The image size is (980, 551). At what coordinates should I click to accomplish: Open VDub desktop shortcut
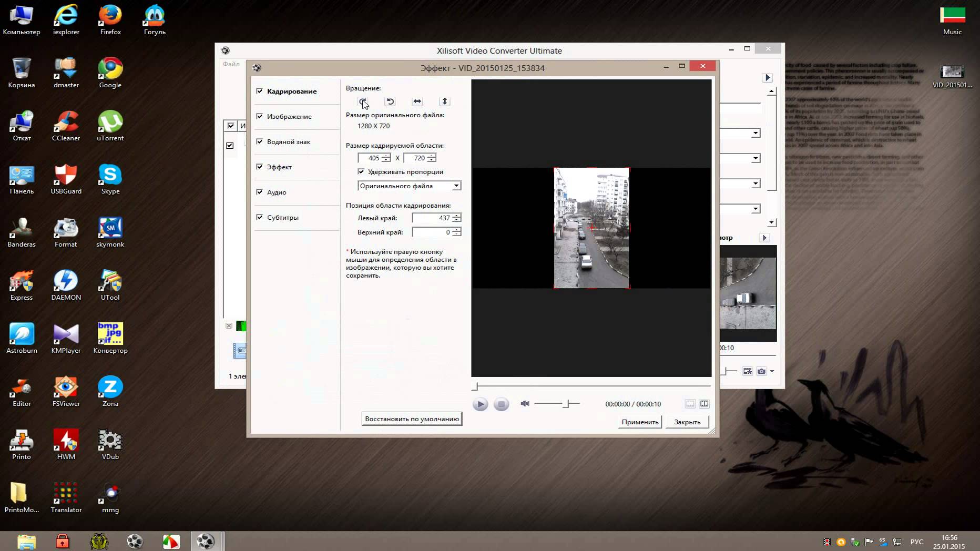[x=110, y=445]
